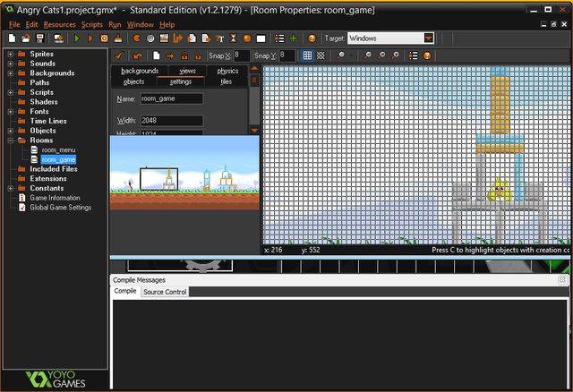Expand the Constants folder
This screenshot has width=573, height=392.
pos(11,188)
